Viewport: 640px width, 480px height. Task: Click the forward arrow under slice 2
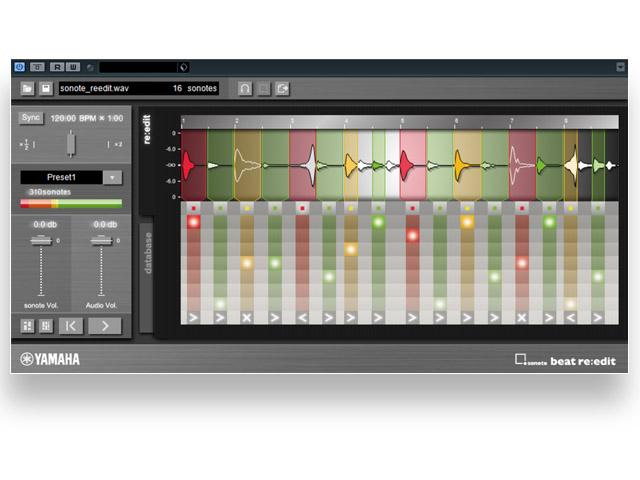coord(220,318)
